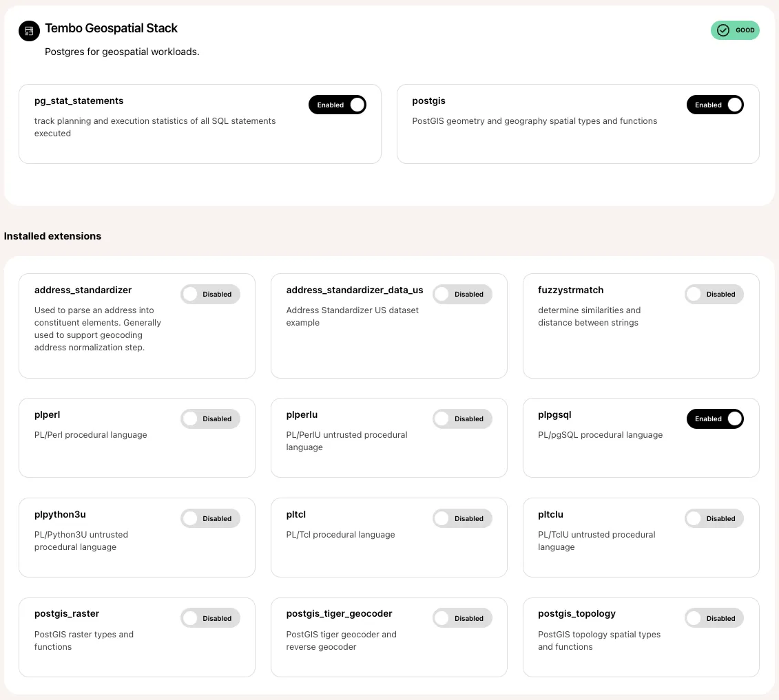This screenshot has width=779, height=700.
Task: Click the "plperl" extension name
Action: (x=48, y=414)
